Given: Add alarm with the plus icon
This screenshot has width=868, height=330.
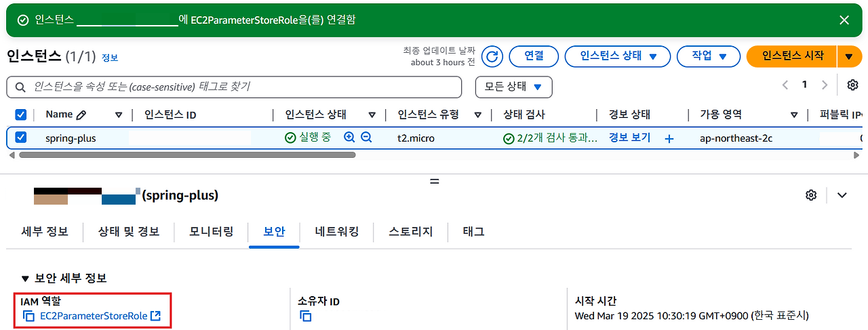Looking at the screenshot, I should point(669,138).
